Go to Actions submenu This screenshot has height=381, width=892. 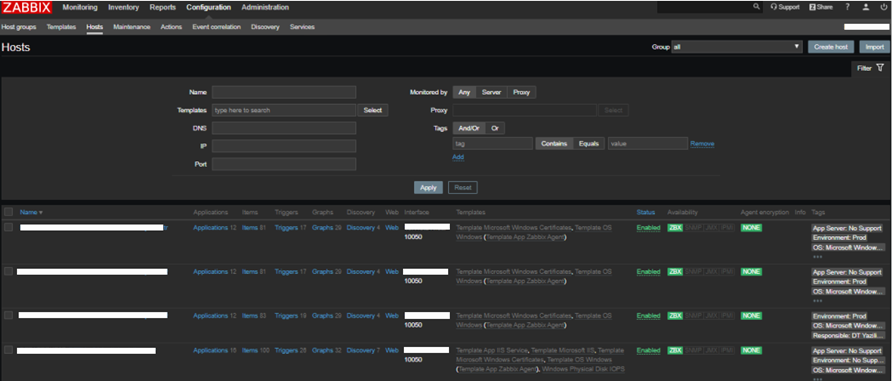pyautogui.click(x=171, y=27)
